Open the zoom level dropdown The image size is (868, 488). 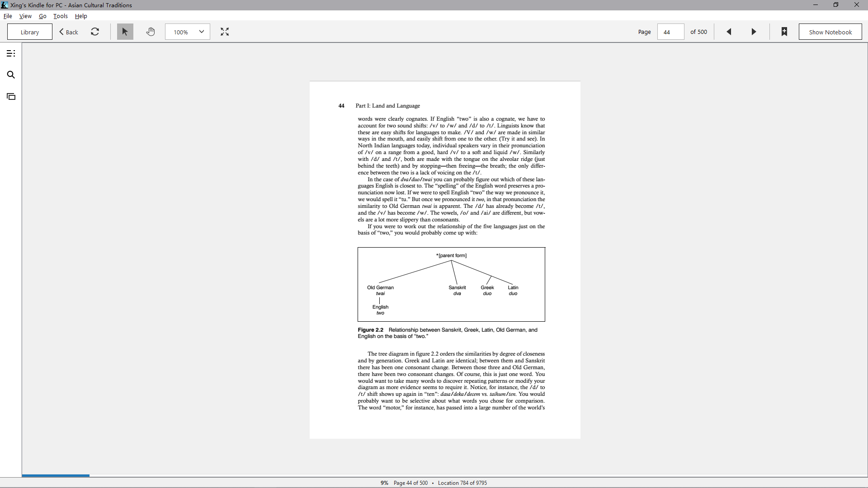coord(188,32)
